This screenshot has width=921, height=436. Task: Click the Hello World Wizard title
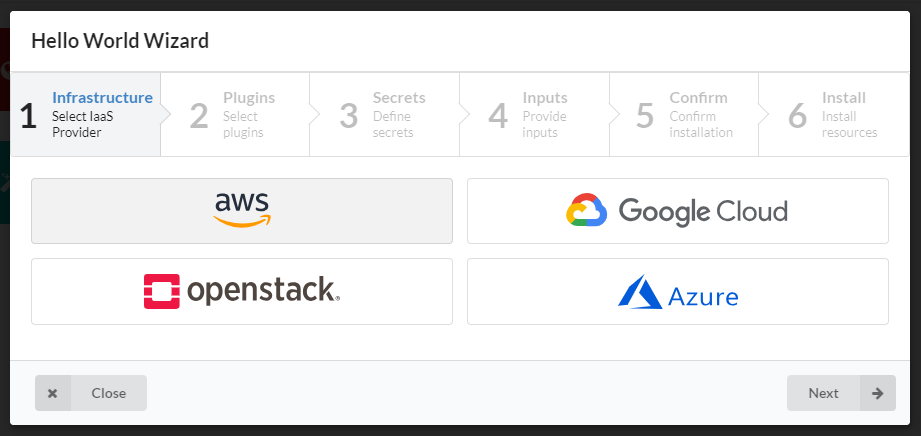pyautogui.click(x=120, y=41)
